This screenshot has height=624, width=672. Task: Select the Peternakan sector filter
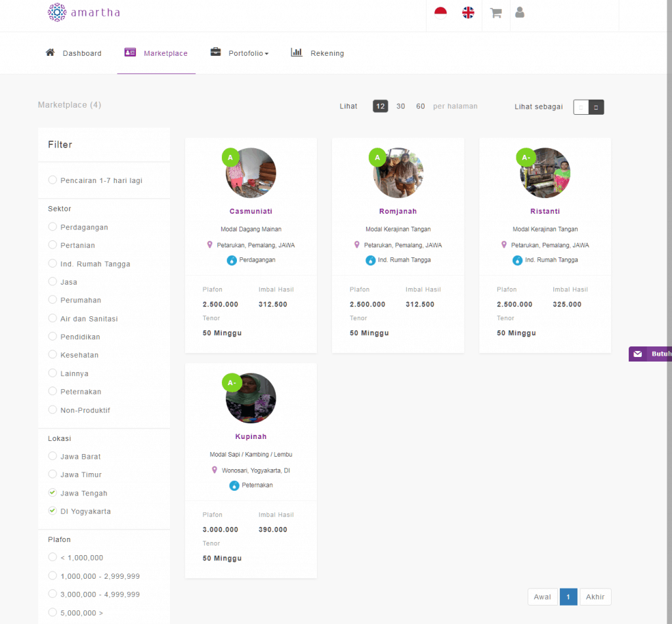click(52, 392)
